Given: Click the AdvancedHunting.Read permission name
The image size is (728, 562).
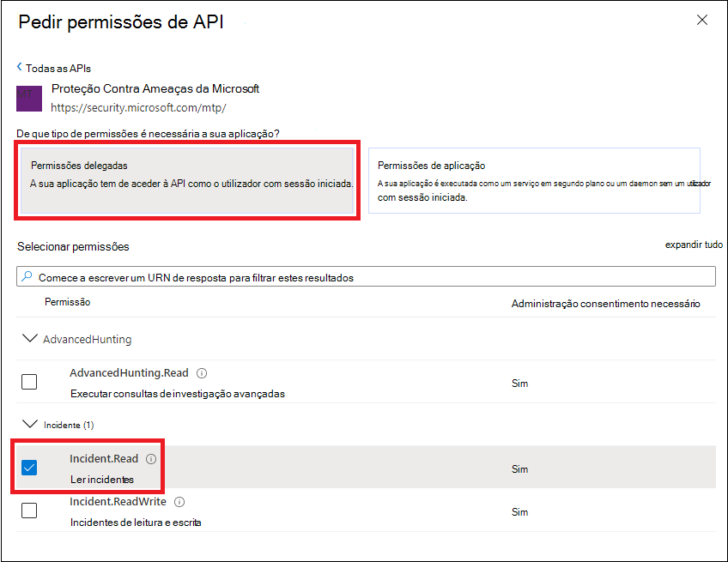Looking at the screenshot, I should (x=129, y=372).
